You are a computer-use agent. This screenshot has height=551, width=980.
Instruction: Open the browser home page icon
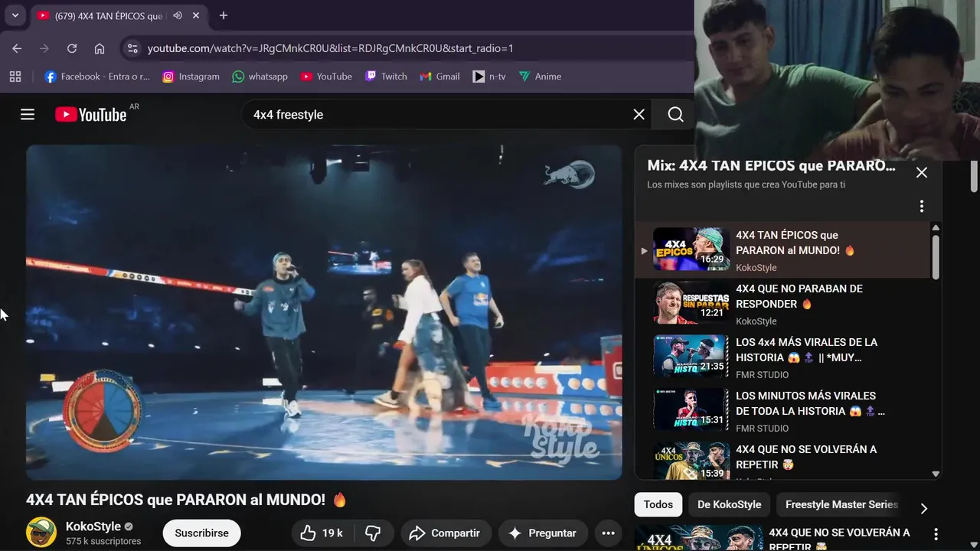tap(100, 48)
